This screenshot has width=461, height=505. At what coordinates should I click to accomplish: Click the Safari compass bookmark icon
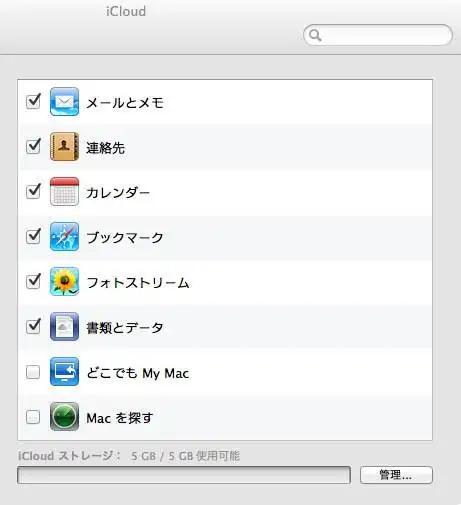pos(64,236)
